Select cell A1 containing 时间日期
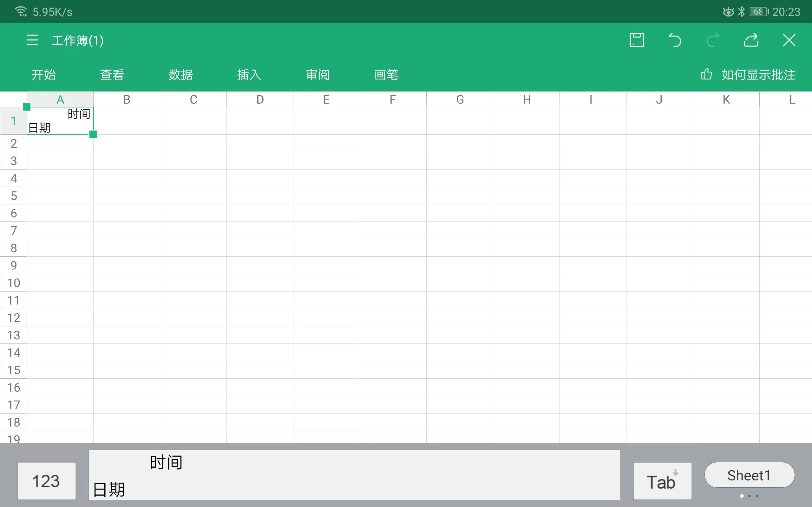The image size is (812, 507). pos(60,121)
